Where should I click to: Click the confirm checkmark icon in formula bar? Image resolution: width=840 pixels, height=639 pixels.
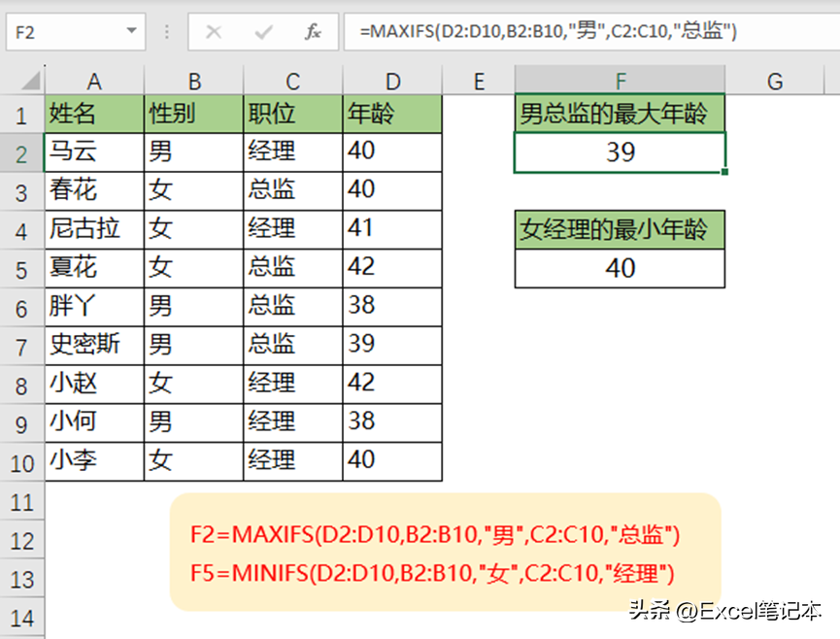[263, 33]
